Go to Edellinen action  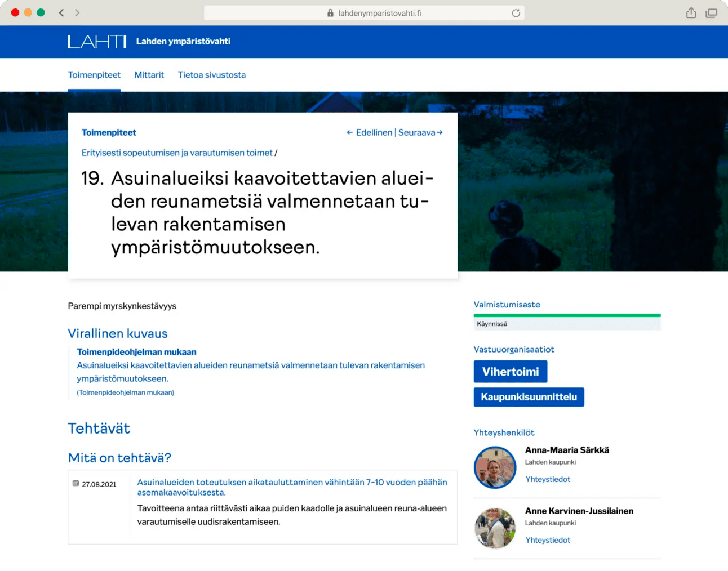[369, 132]
